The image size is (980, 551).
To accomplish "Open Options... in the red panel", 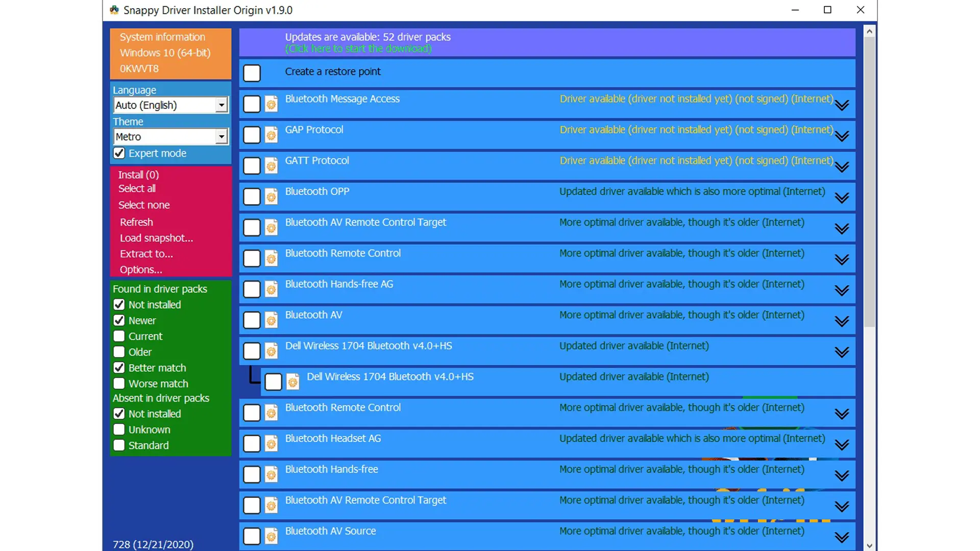I will pyautogui.click(x=141, y=269).
